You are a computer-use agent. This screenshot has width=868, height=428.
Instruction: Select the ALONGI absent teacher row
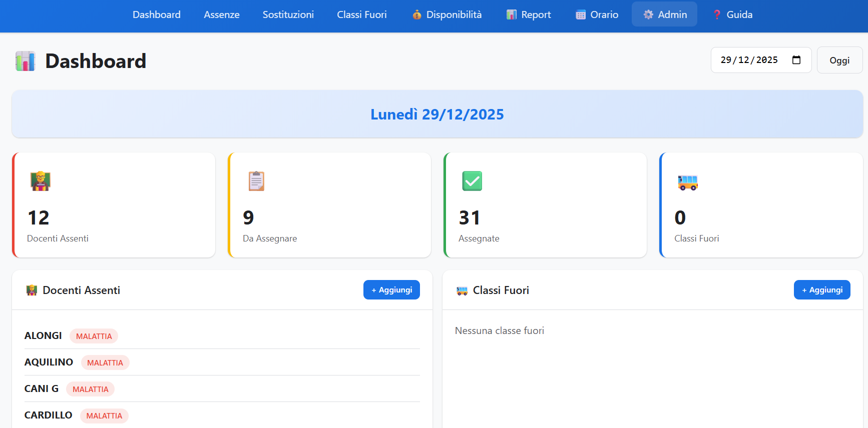pos(44,335)
